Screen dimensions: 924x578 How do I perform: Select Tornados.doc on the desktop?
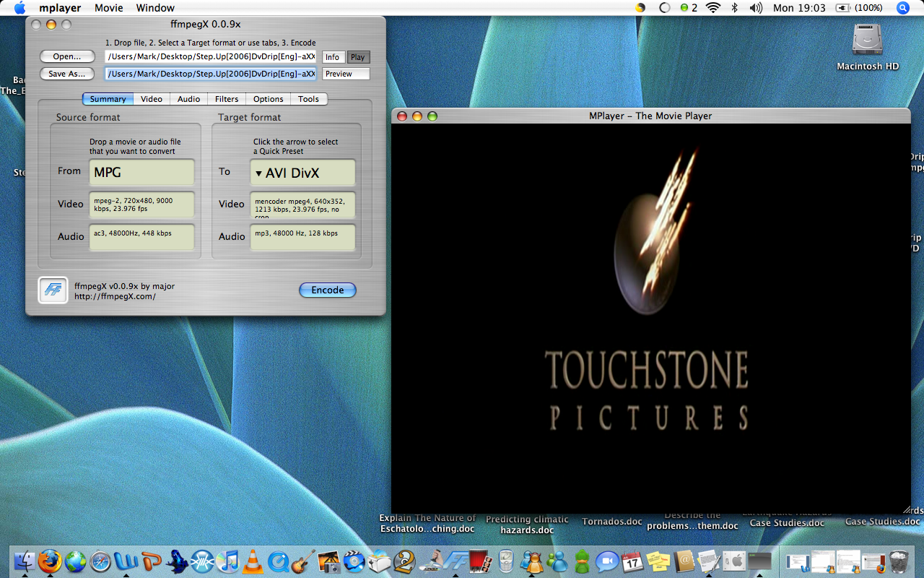tap(612, 522)
